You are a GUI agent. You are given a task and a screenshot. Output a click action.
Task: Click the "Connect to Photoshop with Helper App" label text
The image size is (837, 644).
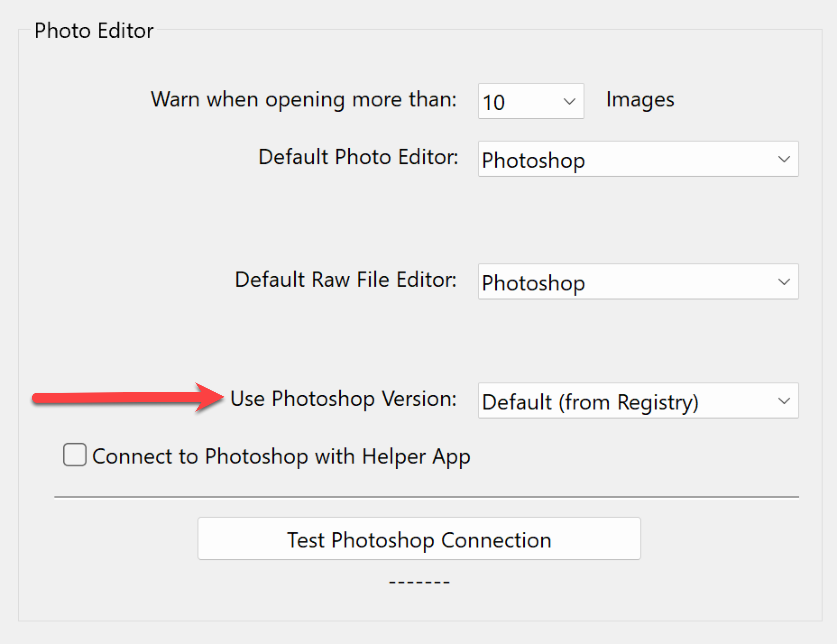pyautogui.click(x=281, y=457)
